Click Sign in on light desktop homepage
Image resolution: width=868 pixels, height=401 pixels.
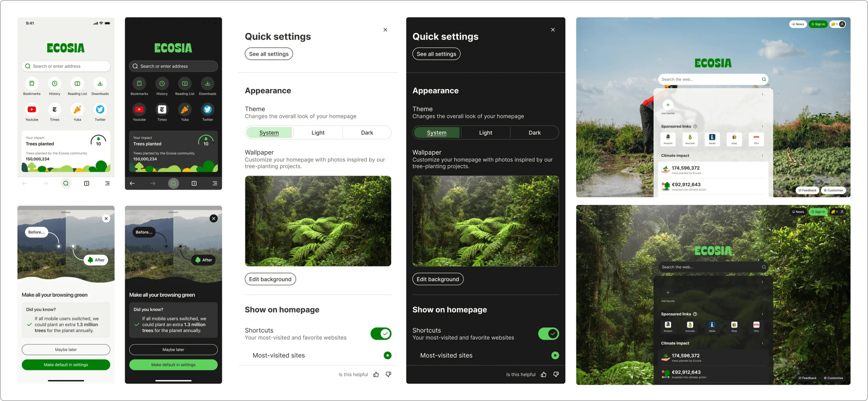coord(818,24)
